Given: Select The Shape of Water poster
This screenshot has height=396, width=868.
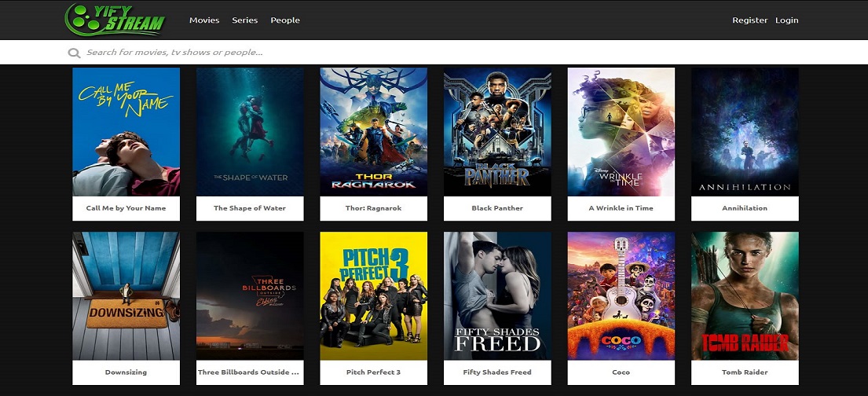Looking at the screenshot, I should pos(250,132).
